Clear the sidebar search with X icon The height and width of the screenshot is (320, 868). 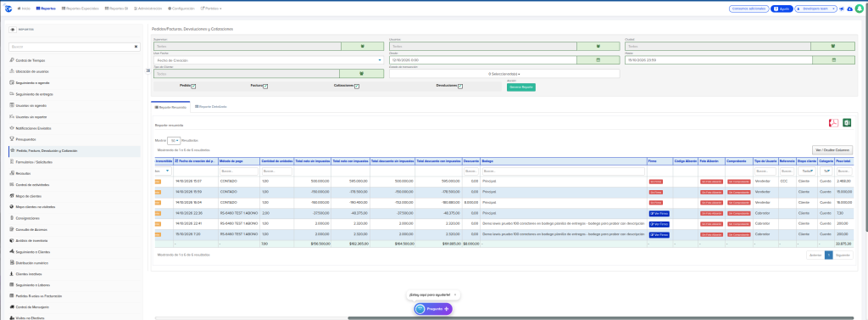[x=136, y=48]
